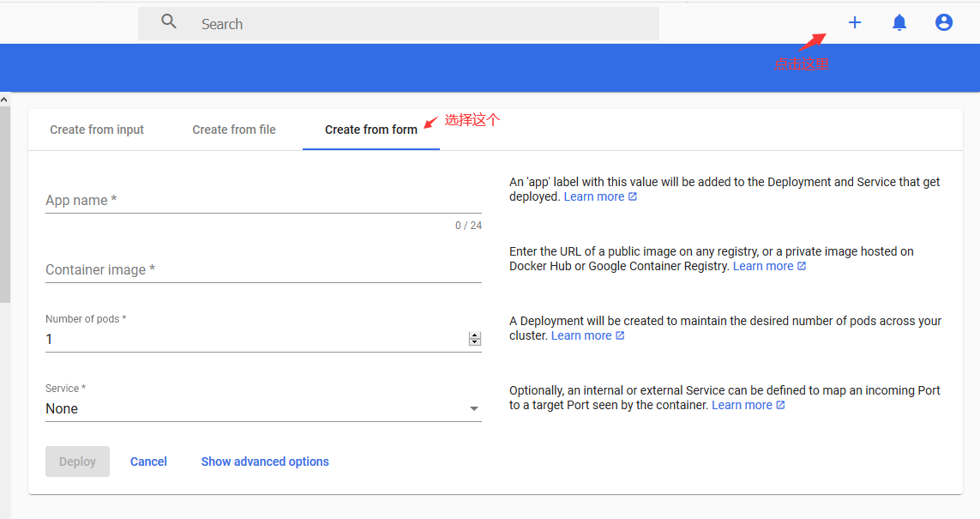Switch to Create from input tab
The height and width of the screenshot is (519, 980).
(97, 130)
